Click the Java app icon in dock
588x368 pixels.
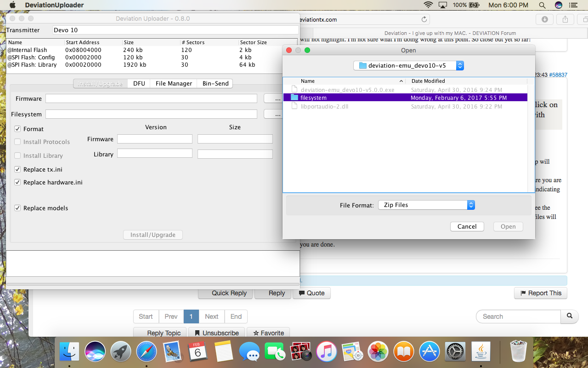481,352
